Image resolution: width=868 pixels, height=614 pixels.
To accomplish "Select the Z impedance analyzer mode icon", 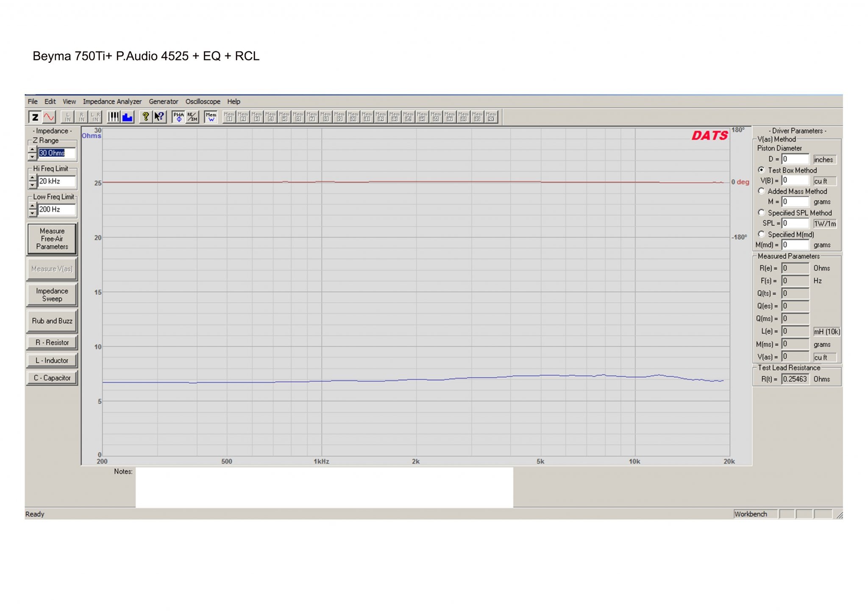I will (35, 117).
